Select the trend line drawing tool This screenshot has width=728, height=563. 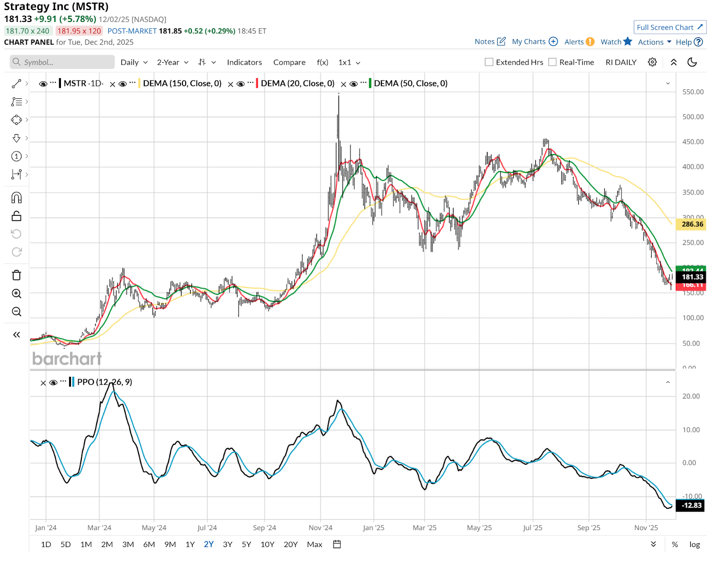coord(16,84)
